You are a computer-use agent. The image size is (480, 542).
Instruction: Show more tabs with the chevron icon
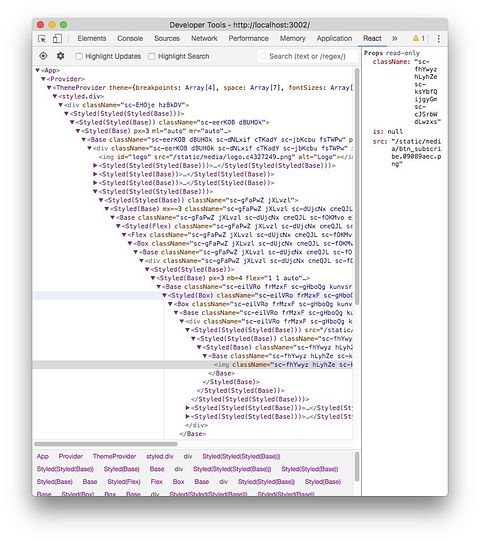[395, 38]
